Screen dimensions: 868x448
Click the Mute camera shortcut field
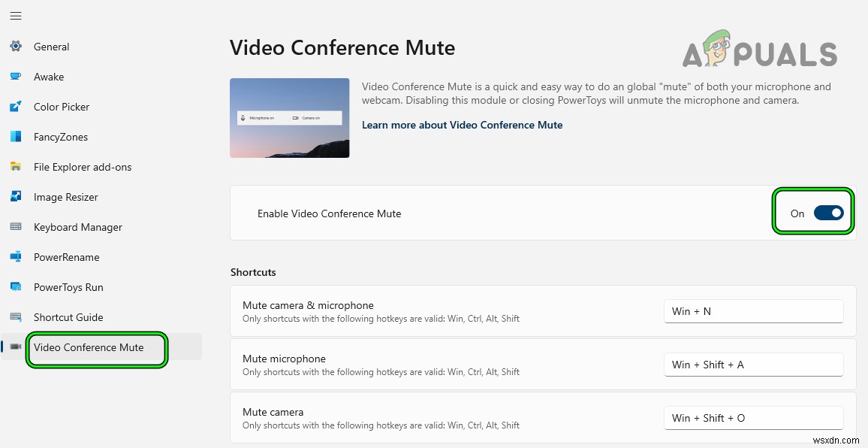click(x=753, y=418)
